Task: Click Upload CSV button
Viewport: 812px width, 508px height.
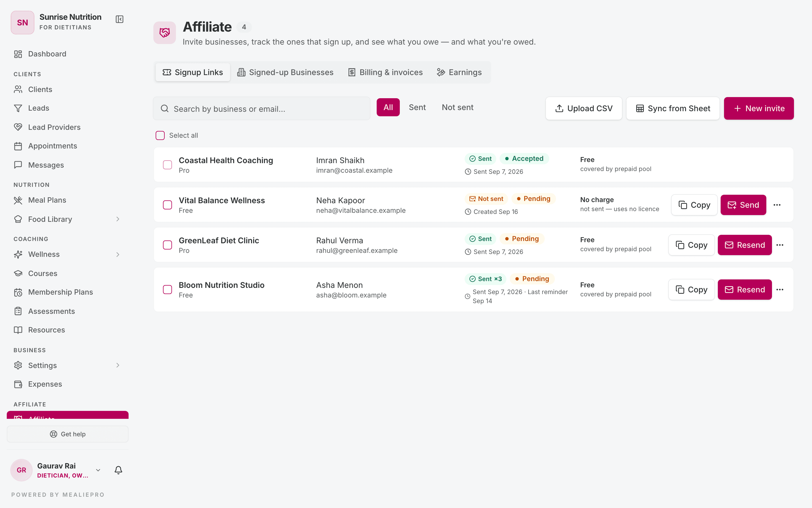Action: (584, 109)
